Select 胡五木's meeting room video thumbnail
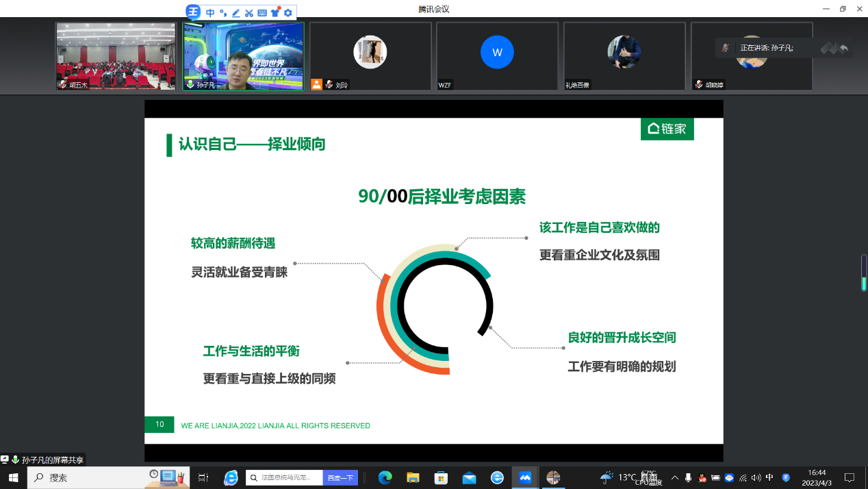868x489 pixels. [x=116, y=56]
